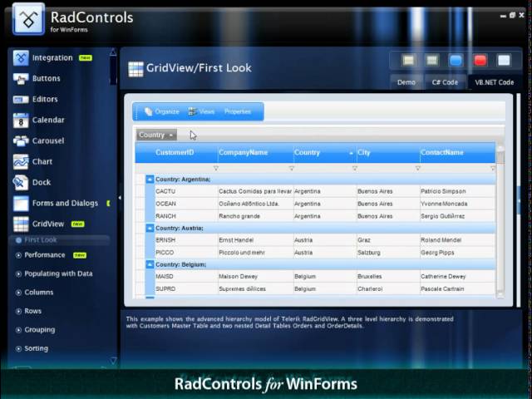Click the Ernst Handel company cell
The height and width of the screenshot is (399, 532).
tap(255, 240)
